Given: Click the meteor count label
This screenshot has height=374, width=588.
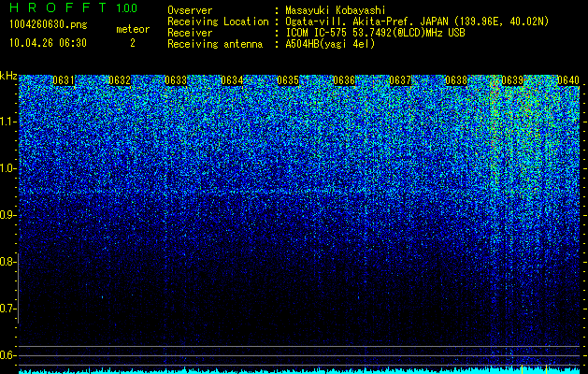Looking at the screenshot, I should point(133,29).
